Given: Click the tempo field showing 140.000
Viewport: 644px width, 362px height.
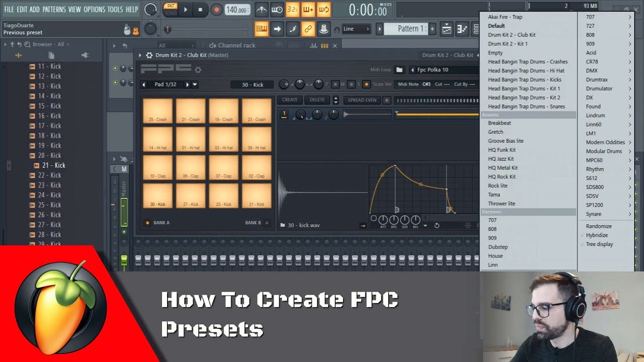Looking at the screenshot, I should coord(237,10).
